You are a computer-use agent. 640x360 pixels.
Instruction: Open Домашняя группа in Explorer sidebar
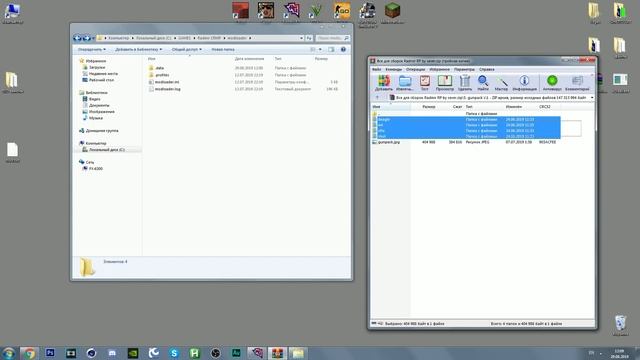pos(99,131)
